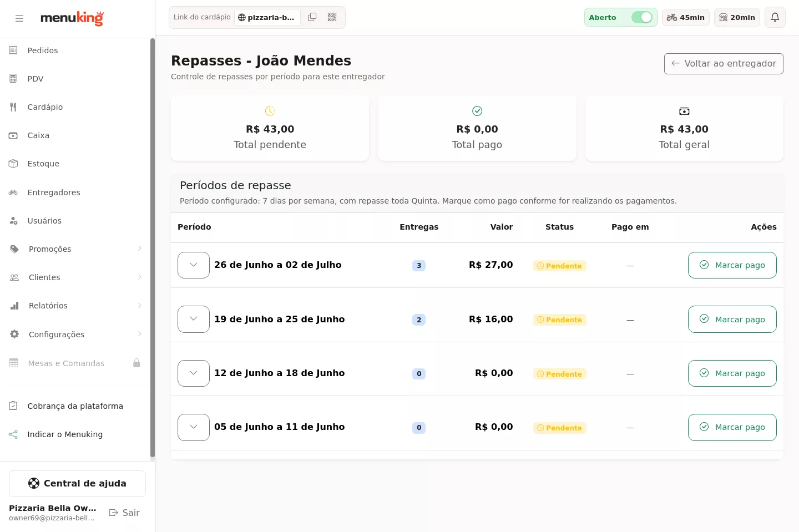Open the pizzaria-b... menu link

point(267,17)
